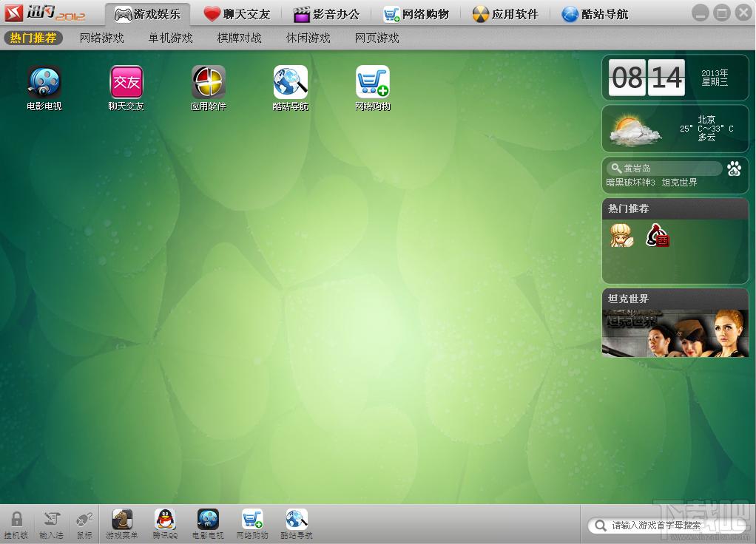756x544 pixels.
Task: Open the 网络购物 cart desktop icon
Action: click(x=373, y=88)
